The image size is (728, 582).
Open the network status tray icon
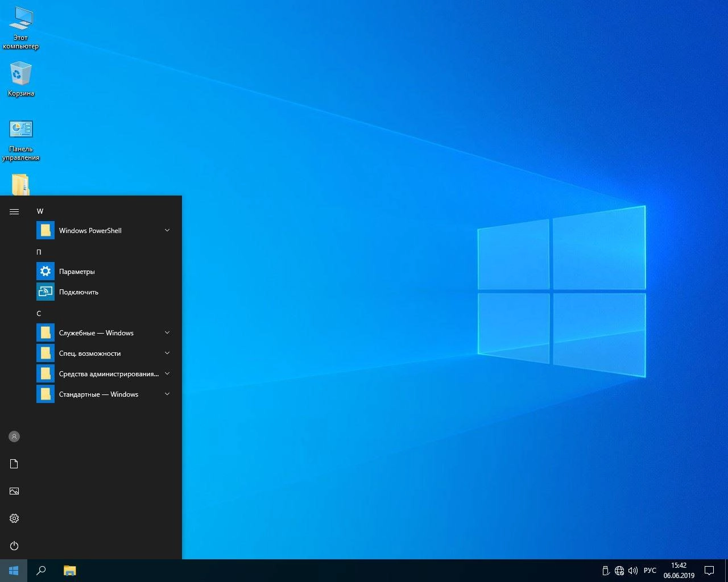619,571
